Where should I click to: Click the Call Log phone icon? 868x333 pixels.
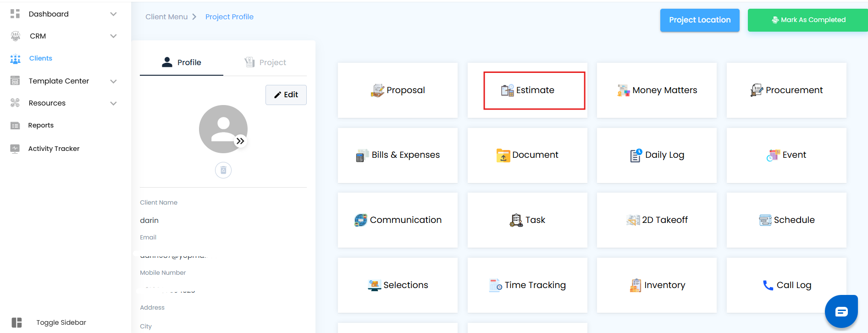click(x=768, y=285)
